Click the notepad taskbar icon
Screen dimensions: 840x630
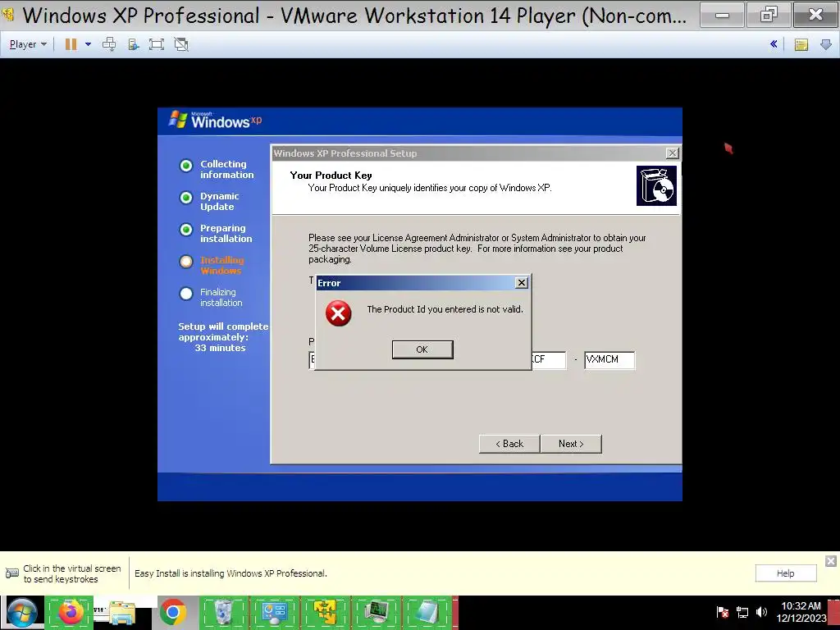pos(427,613)
